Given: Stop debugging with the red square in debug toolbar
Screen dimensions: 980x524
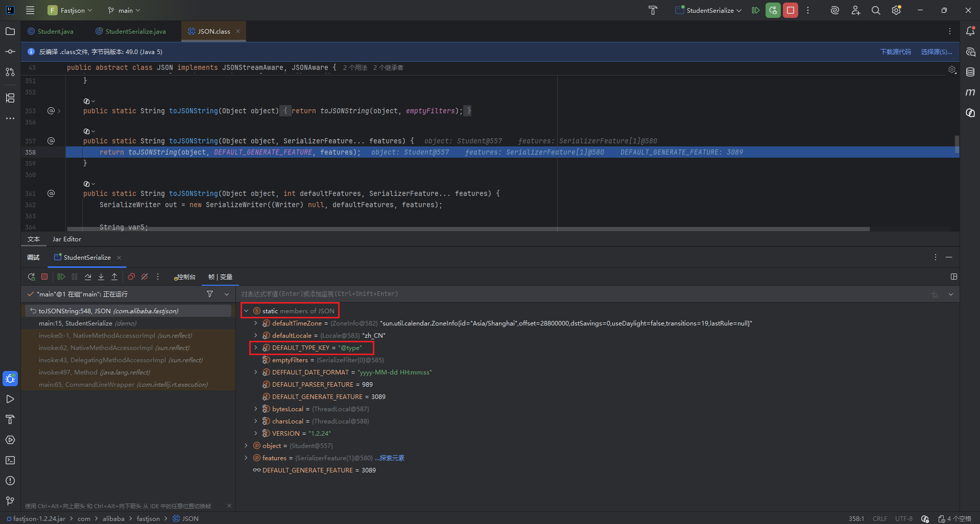Looking at the screenshot, I should pos(44,277).
